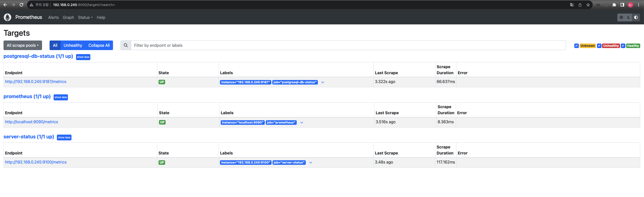The width and height of the screenshot is (644, 197).
Task: Click the 117.162ms scrape duration value
Action: (446, 162)
